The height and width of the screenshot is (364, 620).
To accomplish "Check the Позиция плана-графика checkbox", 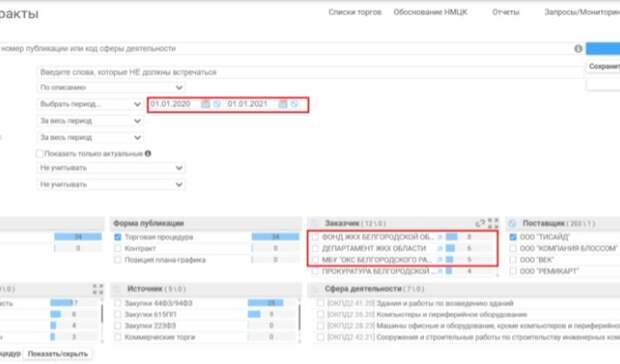I will [117, 260].
